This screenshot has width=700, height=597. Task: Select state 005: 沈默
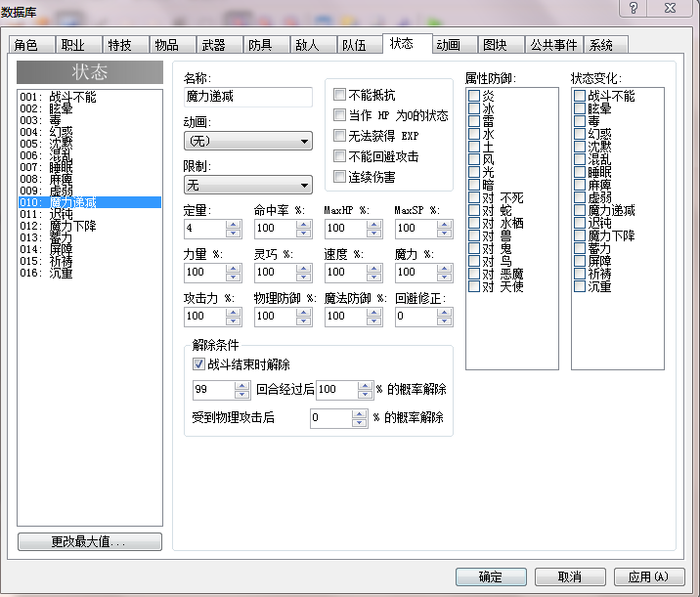(90, 144)
